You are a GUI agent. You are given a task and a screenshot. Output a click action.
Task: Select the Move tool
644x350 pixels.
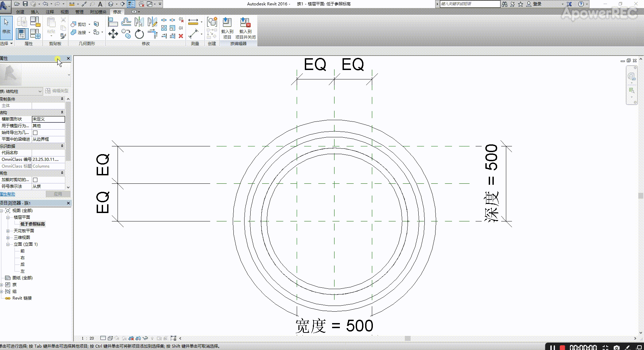point(113,34)
